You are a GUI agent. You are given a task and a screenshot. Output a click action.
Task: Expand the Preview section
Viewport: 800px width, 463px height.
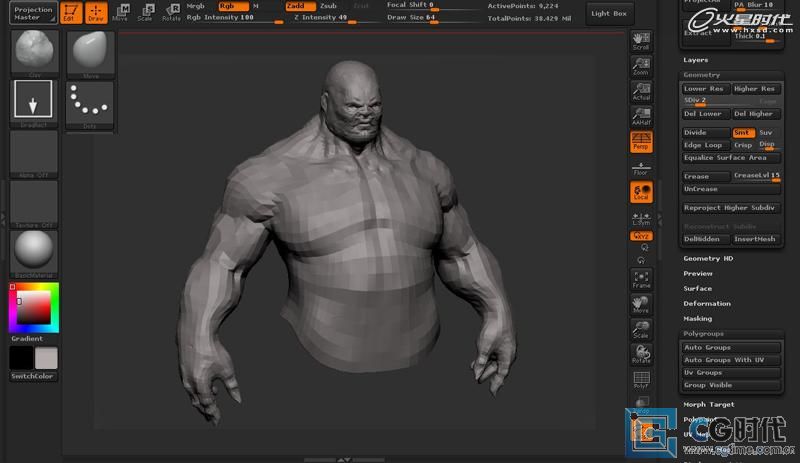pyautogui.click(x=698, y=274)
